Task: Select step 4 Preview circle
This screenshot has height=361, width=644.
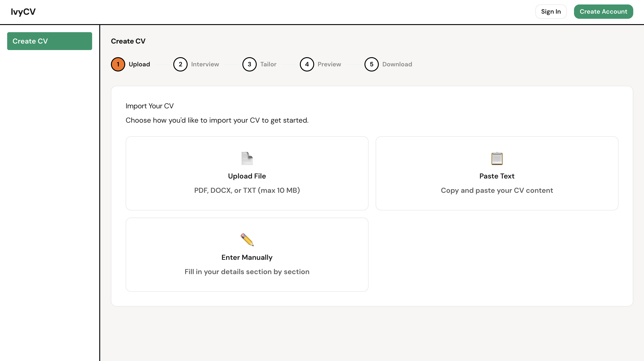Action: [x=307, y=64]
